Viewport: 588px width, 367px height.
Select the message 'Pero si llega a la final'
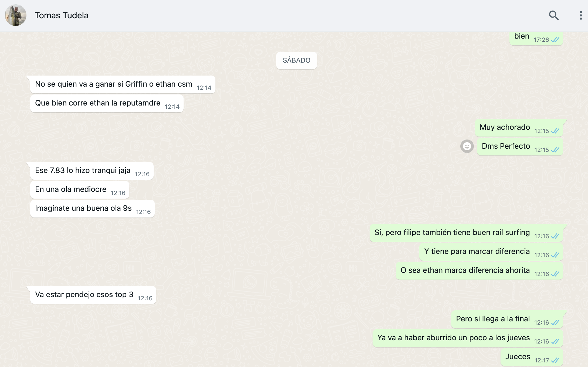507,319
